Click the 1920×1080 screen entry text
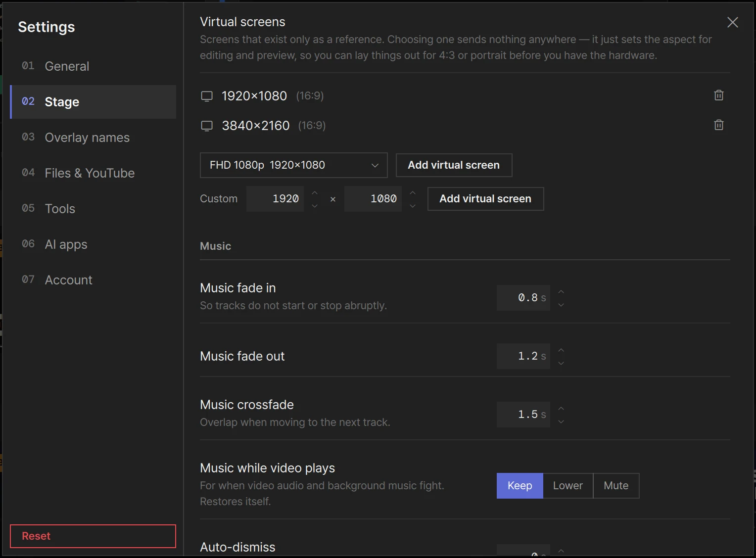The height and width of the screenshot is (558, 756). [x=254, y=96]
